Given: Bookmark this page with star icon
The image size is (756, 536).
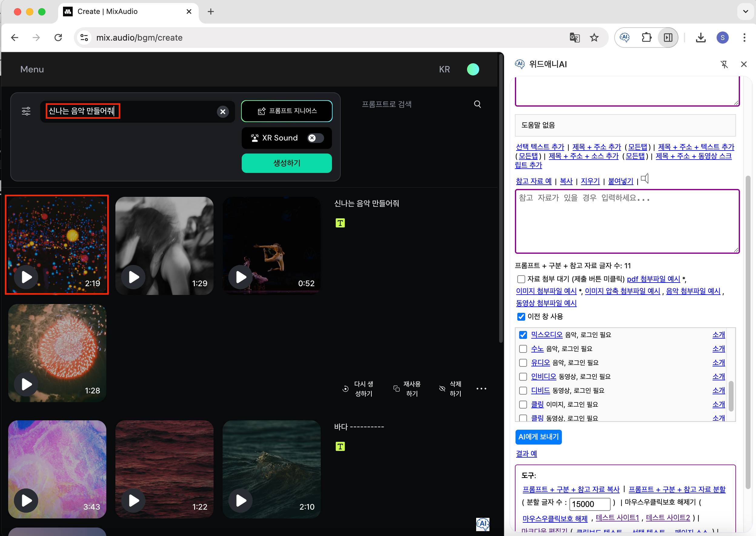Looking at the screenshot, I should tap(594, 38).
